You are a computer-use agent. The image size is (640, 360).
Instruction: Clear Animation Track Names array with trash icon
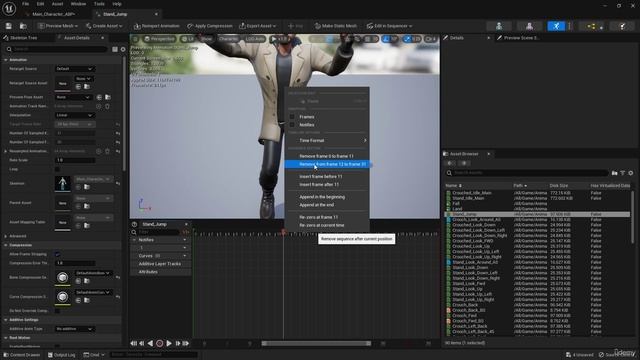pos(107,106)
